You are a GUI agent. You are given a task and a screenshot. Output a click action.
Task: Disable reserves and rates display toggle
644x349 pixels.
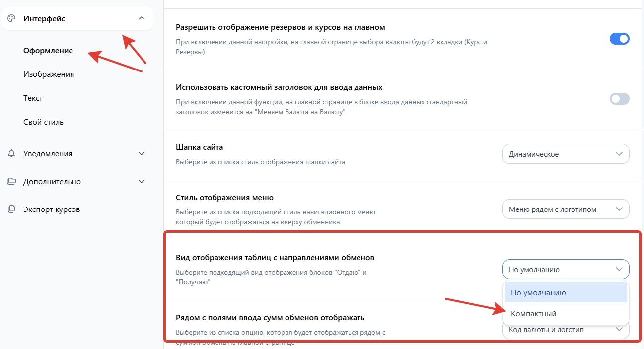(x=619, y=39)
